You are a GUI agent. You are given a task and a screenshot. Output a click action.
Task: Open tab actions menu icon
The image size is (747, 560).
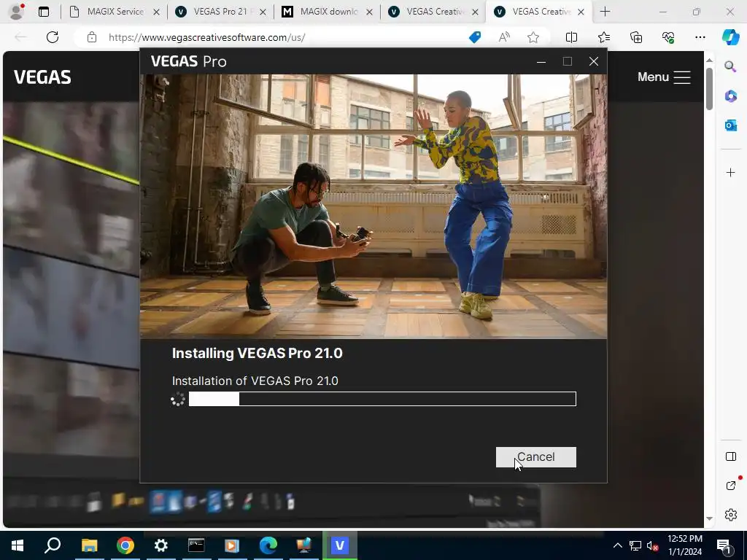click(x=43, y=12)
